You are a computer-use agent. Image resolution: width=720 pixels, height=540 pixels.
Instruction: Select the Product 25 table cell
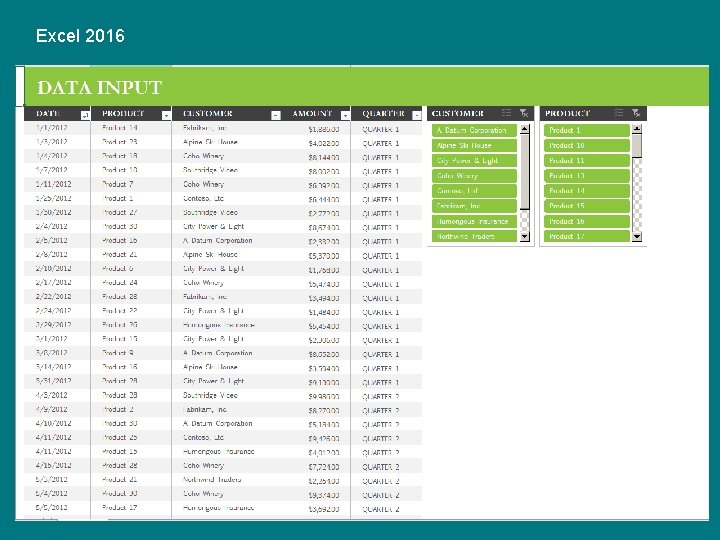[131, 438]
